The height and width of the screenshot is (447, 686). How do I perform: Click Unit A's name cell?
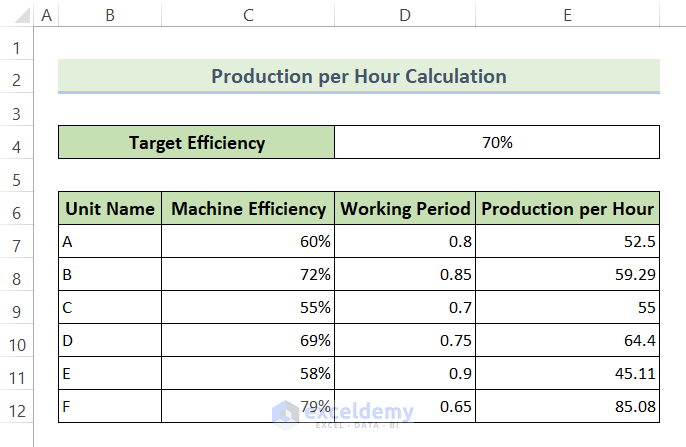[x=110, y=242]
